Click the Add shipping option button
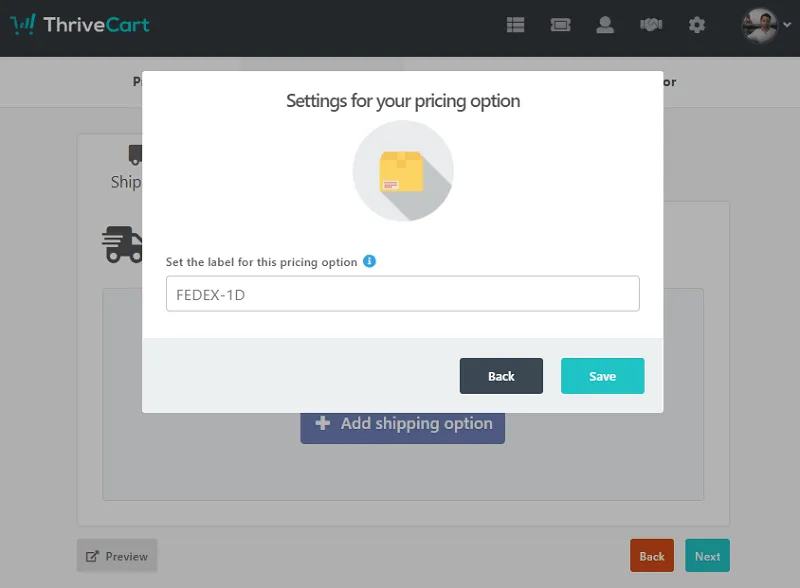Viewport: 800px width, 588px height. [x=402, y=424]
